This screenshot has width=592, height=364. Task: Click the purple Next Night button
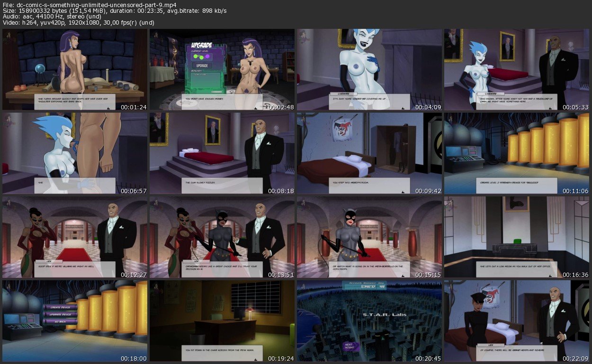(349, 346)
